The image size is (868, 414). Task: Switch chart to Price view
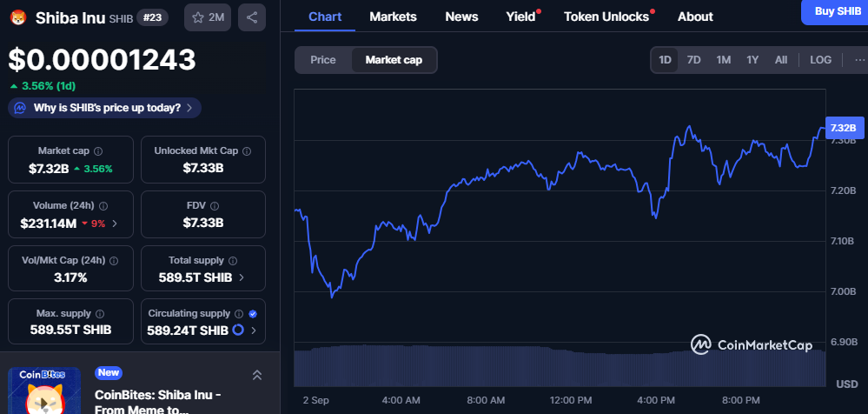(323, 60)
